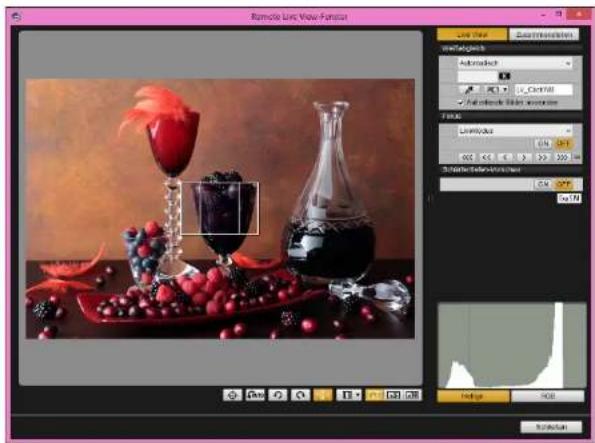
Task: Turn depth-of-field preview OFF
Action: 563,184
